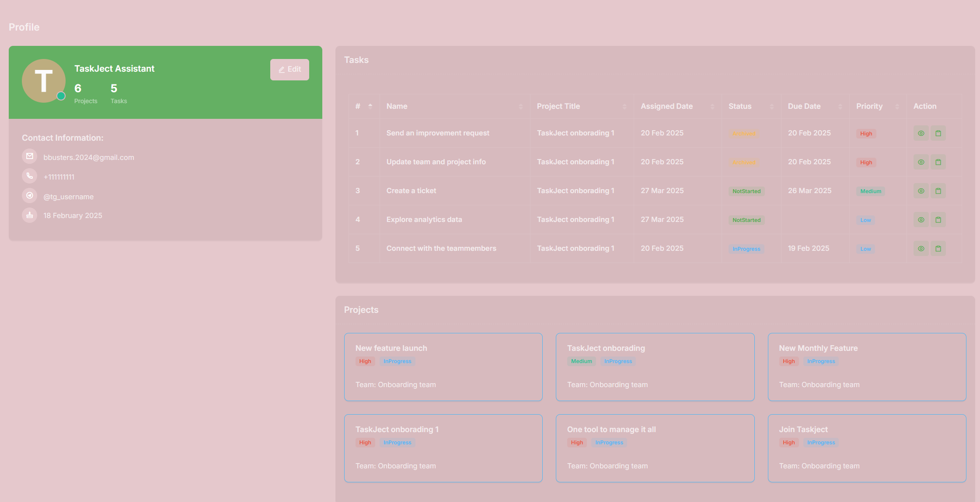
Task: Click Medium tag on 'TaskJect onborading' card
Action: [581, 361]
